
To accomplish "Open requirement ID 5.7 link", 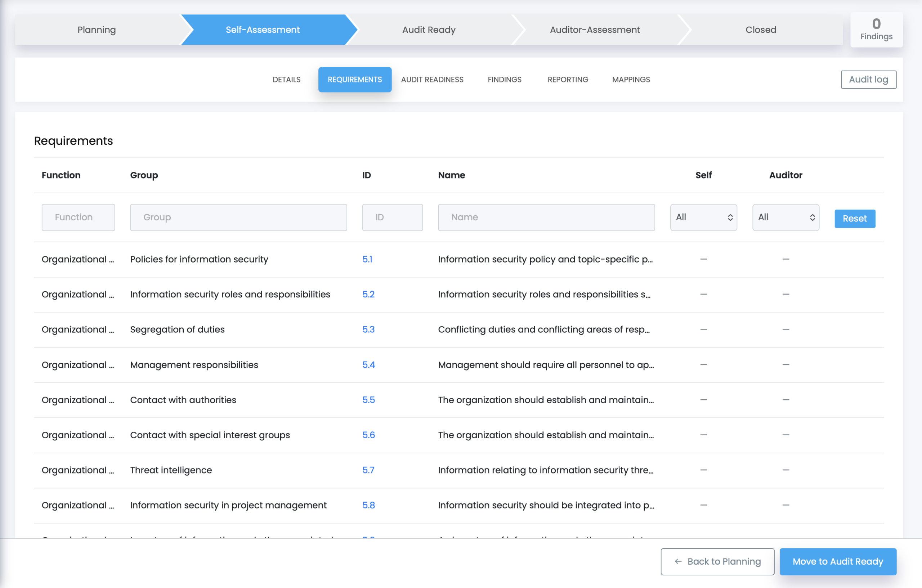I will 368,470.
